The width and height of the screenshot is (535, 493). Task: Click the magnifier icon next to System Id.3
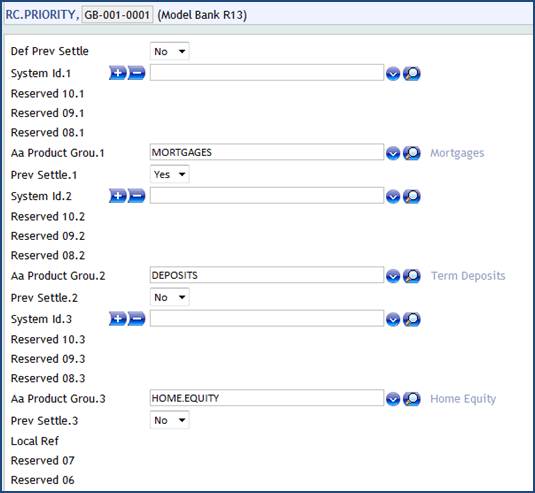[412, 319]
